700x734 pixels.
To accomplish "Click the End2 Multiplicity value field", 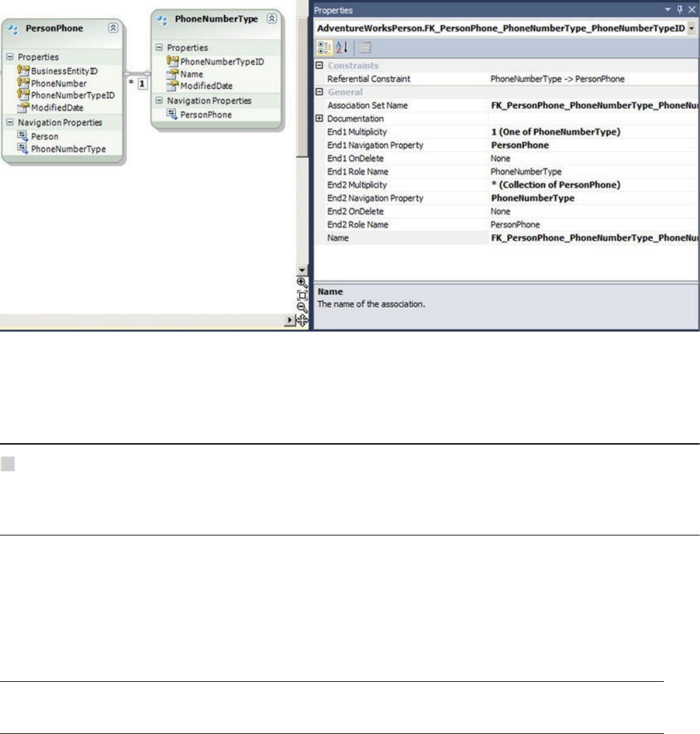I will [594, 185].
